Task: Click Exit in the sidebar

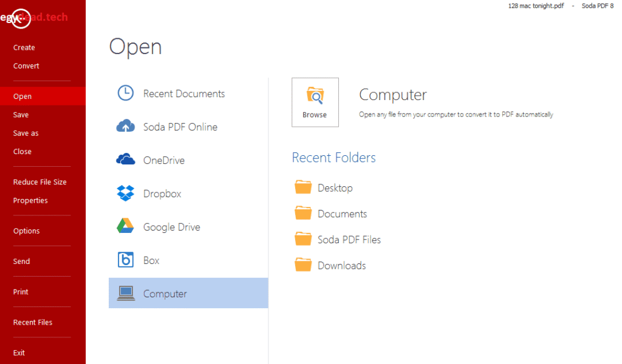Action: pyautogui.click(x=19, y=352)
